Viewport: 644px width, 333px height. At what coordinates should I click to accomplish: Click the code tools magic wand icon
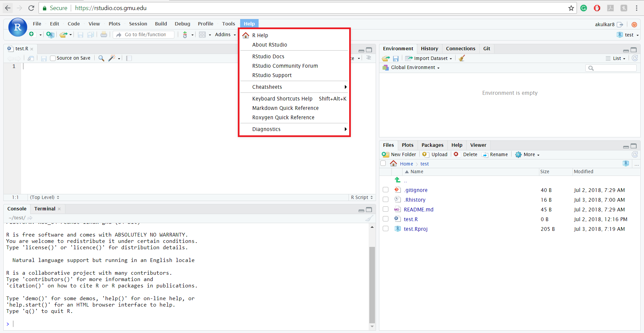pyautogui.click(x=112, y=58)
